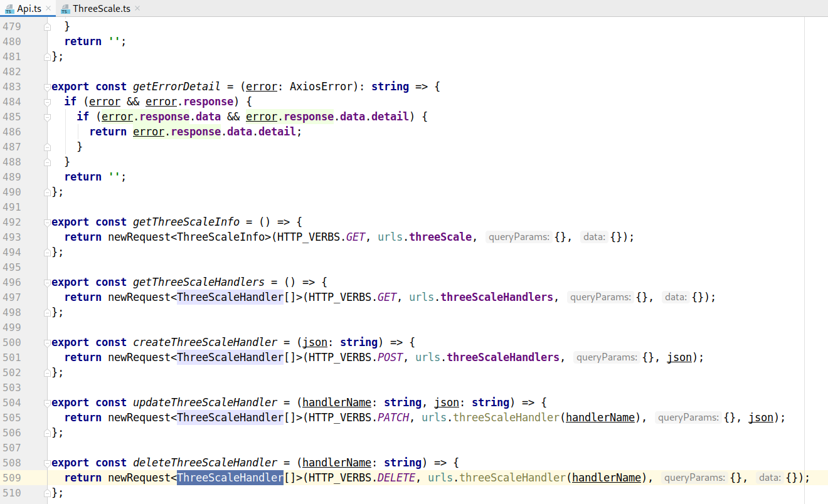The height and width of the screenshot is (504, 828).
Task: Click error.response.data.detail on line 486
Action: click(215, 132)
